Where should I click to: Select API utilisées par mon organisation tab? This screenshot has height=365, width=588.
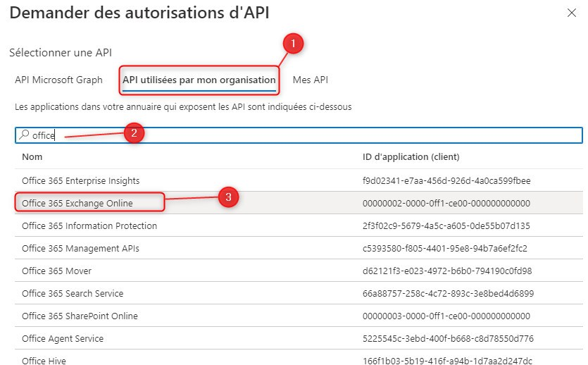199,80
